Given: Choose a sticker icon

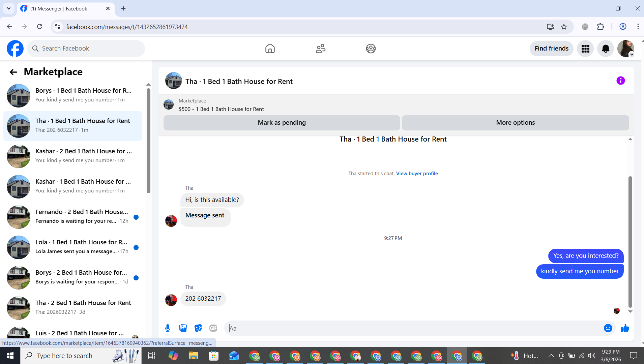Looking at the screenshot, I should pyautogui.click(x=198, y=328).
